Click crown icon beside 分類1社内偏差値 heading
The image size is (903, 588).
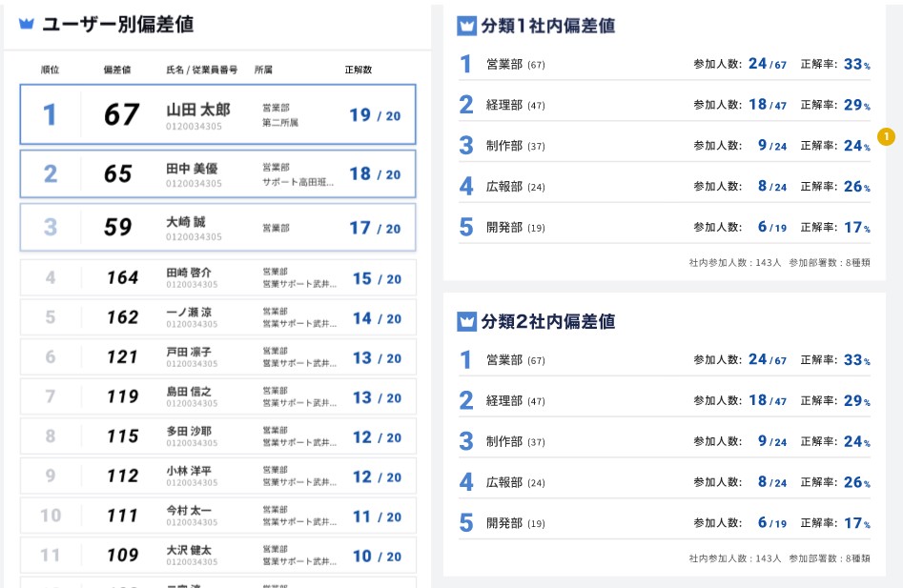coord(466,26)
